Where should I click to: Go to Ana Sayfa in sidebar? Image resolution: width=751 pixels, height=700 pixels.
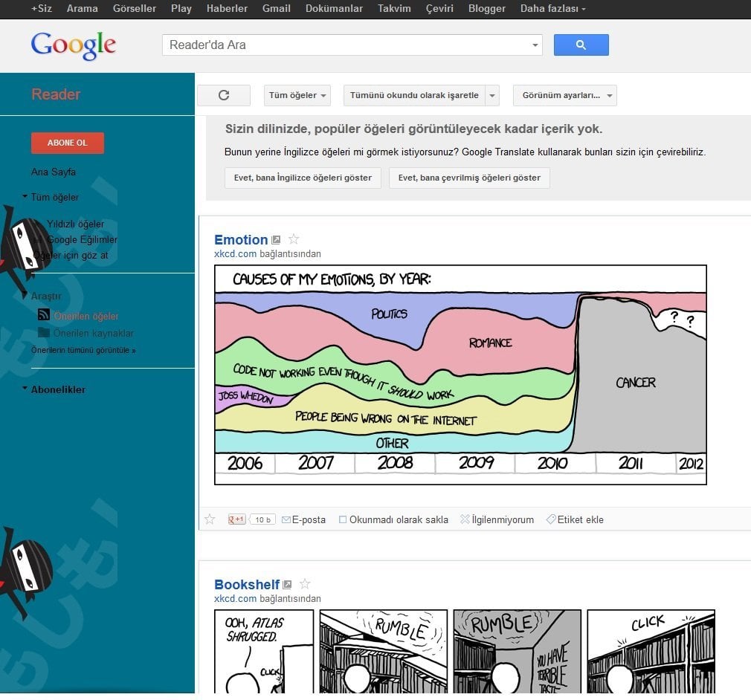[x=53, y=172]
